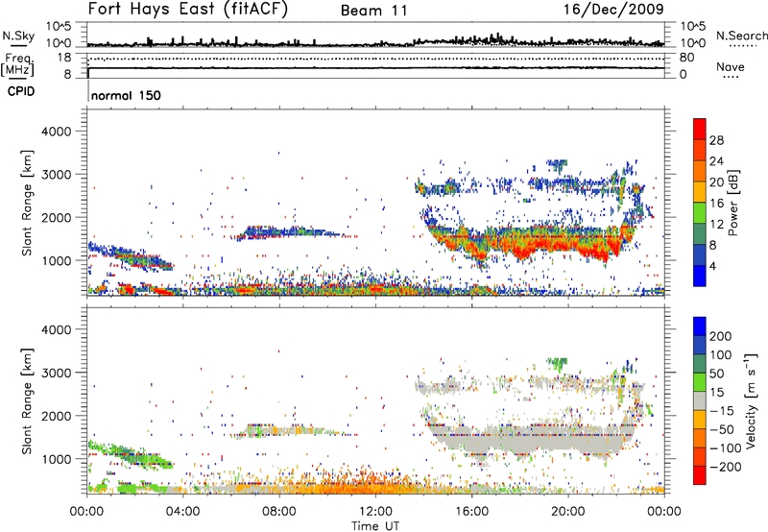The height and width of the screenshot is (532, 768).
Task: Pick the blue top segment of velocity colorbar
Action: [x=700, y=326]
